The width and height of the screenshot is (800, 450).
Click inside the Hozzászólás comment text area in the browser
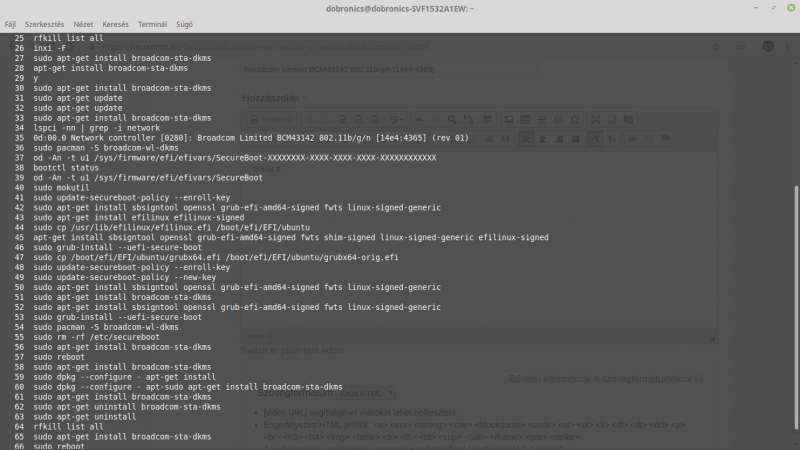point(479,240)
